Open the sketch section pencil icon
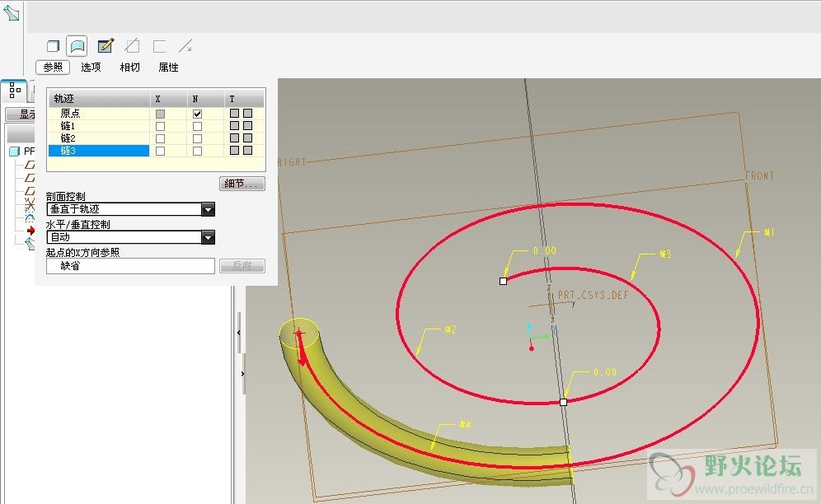The width and height of the screenshot is (821, 504). point(106,45)
